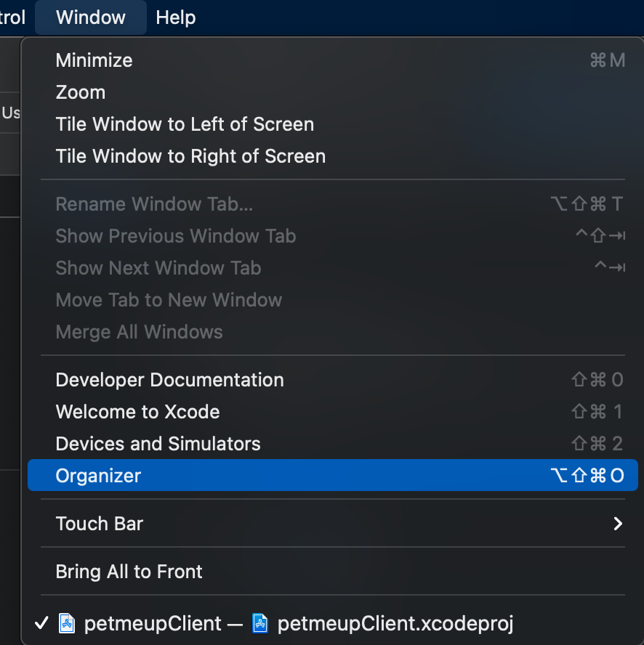The height and width of the screenshot is (645, 644).
Task: Choose Show Next Window Tab
Action: click(x=333, y=268)
